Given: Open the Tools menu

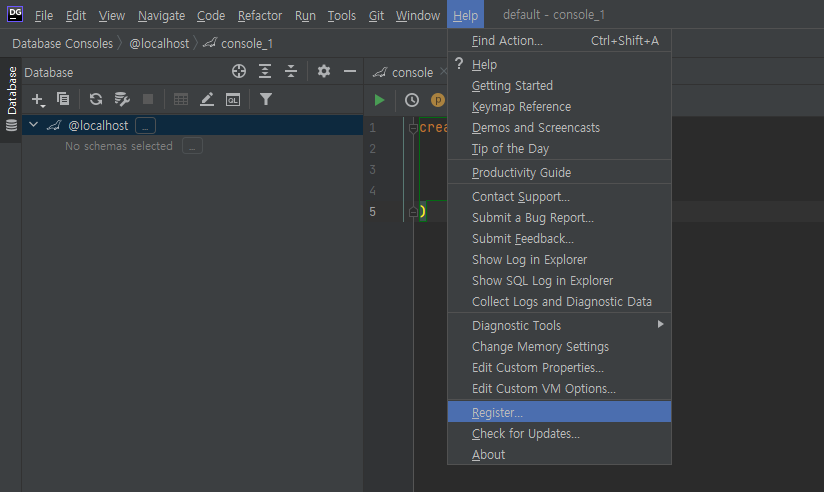Looking at the screenshot, I should pyautogui.click(x=342, y=16).
